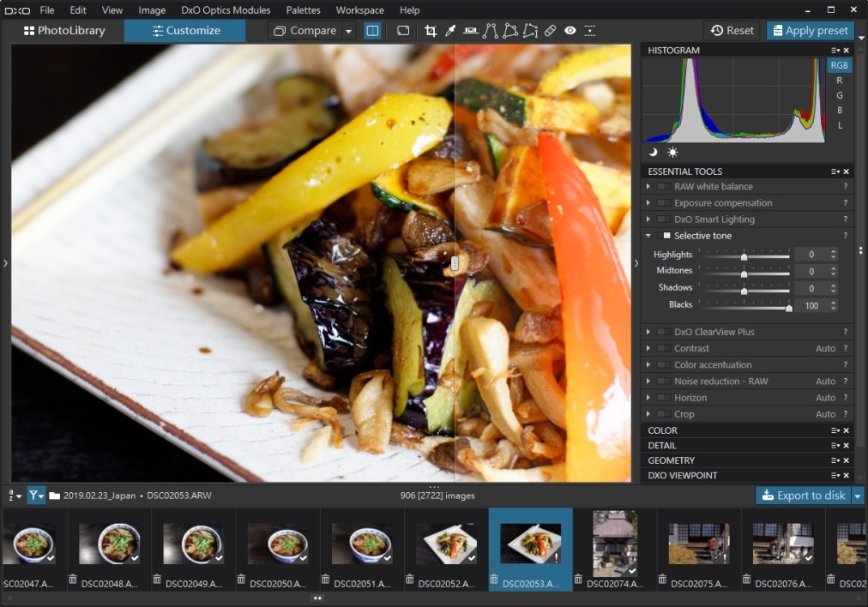Click the Compare button
Image resolution: width=868 pixels, height=607 pixels.
tap(305, 31)
